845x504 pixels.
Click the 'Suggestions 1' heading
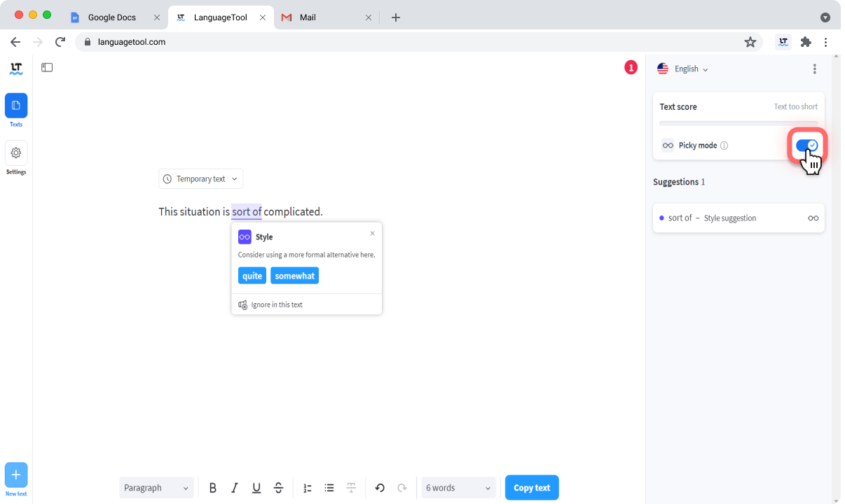coord(679,182)
